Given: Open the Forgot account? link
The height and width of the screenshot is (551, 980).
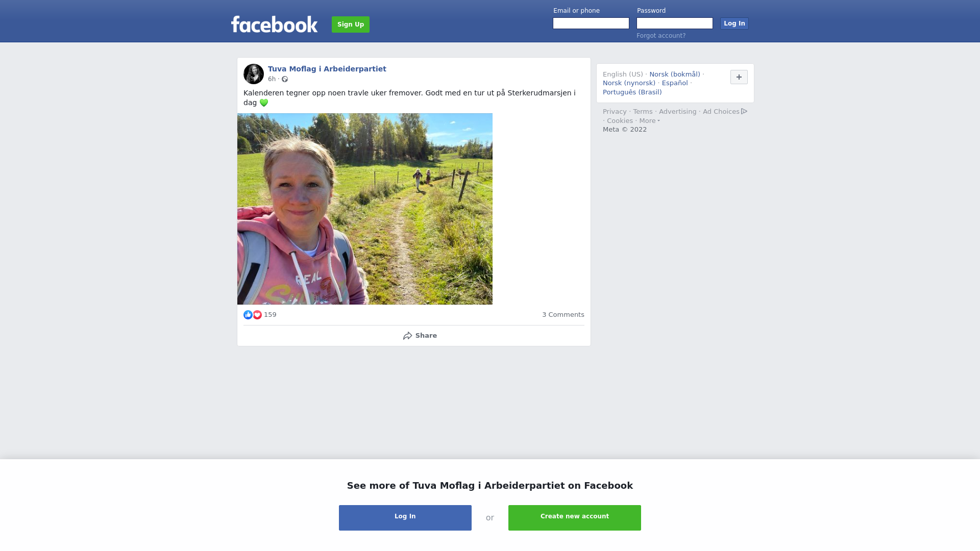Looking at the screenshot, I should [661, 36].
